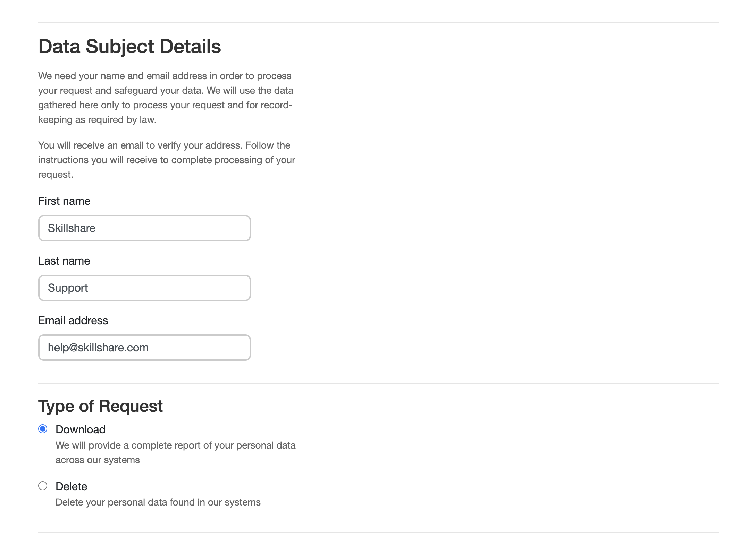
Task: Click the Download option label
Action: (x=81, y=429)
